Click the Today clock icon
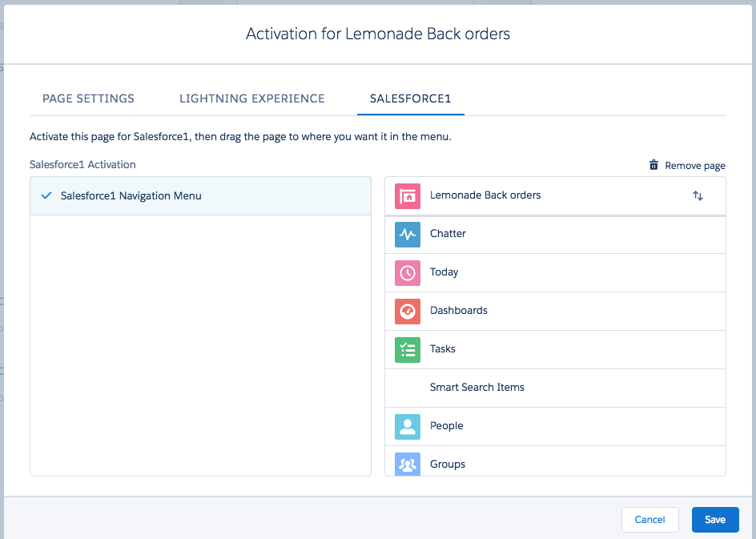 coord(408,272)
